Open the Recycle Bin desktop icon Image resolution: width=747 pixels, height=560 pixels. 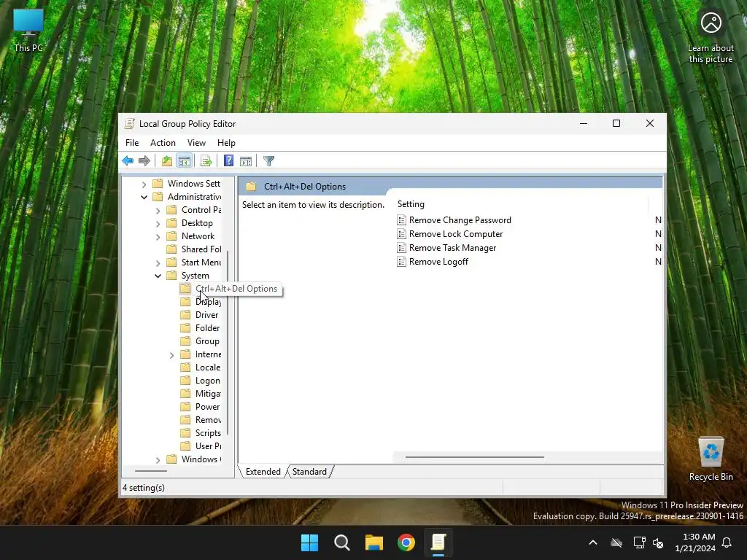711,458
